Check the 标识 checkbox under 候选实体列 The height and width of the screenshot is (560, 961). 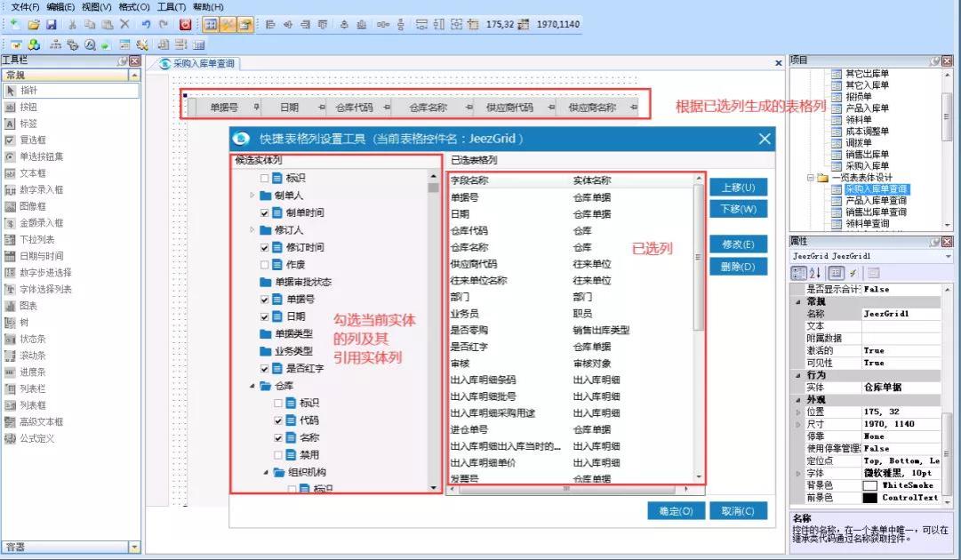point(265,179)
